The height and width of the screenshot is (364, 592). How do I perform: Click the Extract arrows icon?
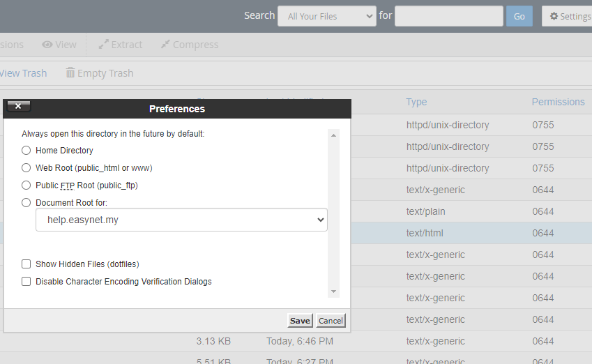click(103, 45)
